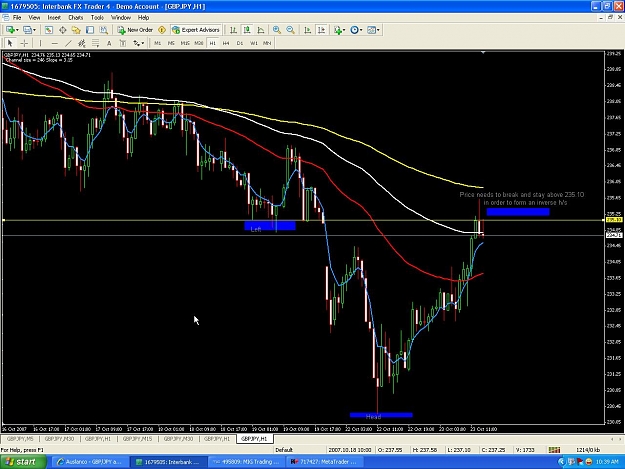
Task: Expand the Templates dropdown arrow
Action: (378, 30)
